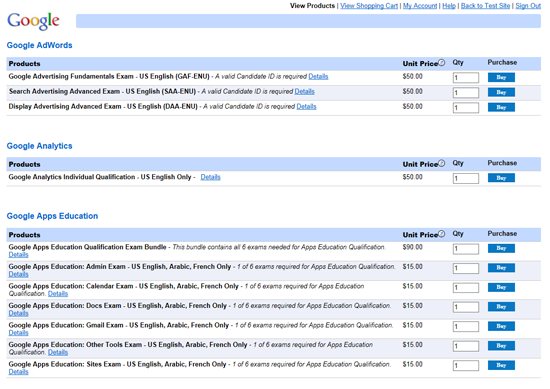Focus quantity field for Gmail Exam

465,327
